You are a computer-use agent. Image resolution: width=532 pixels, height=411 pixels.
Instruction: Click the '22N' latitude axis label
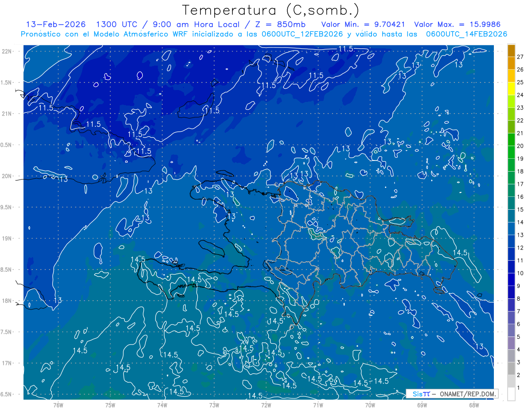tap(8, 51)
